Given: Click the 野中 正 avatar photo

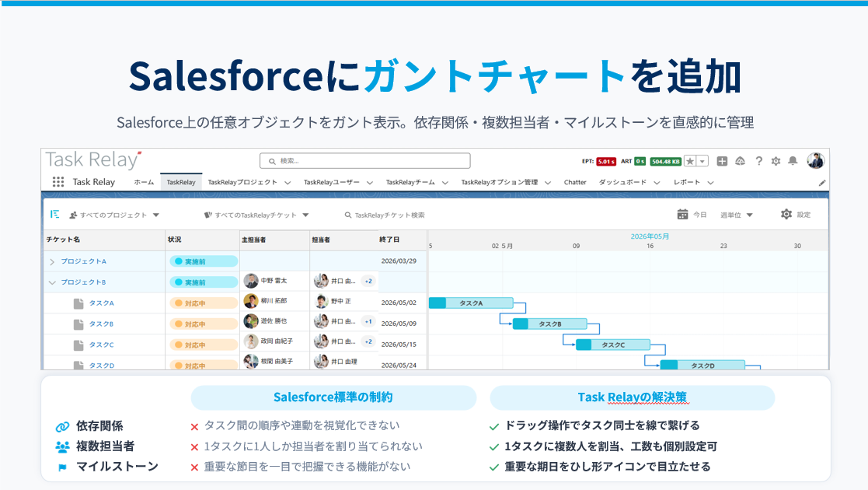Looking at the screenshot, I should (322, 301).
